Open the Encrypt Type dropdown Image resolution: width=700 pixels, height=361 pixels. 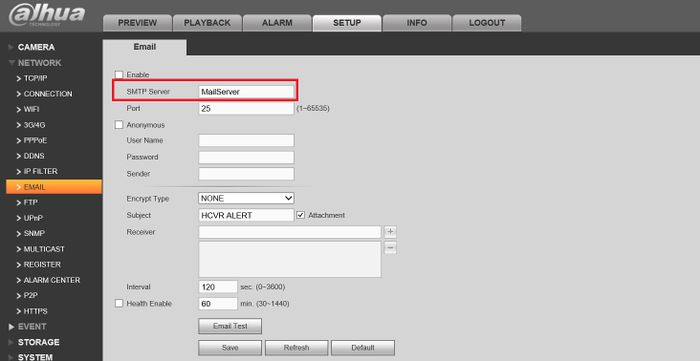[246, 198]
